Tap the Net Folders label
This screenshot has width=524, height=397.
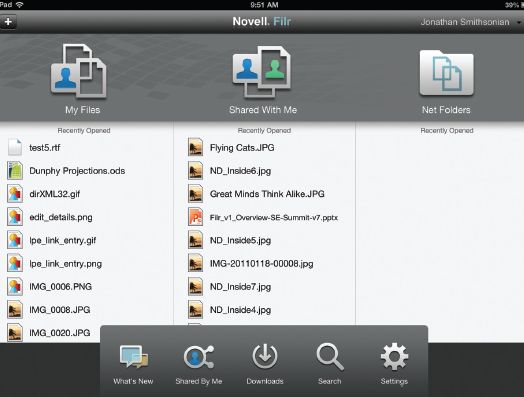coord(446,110)
